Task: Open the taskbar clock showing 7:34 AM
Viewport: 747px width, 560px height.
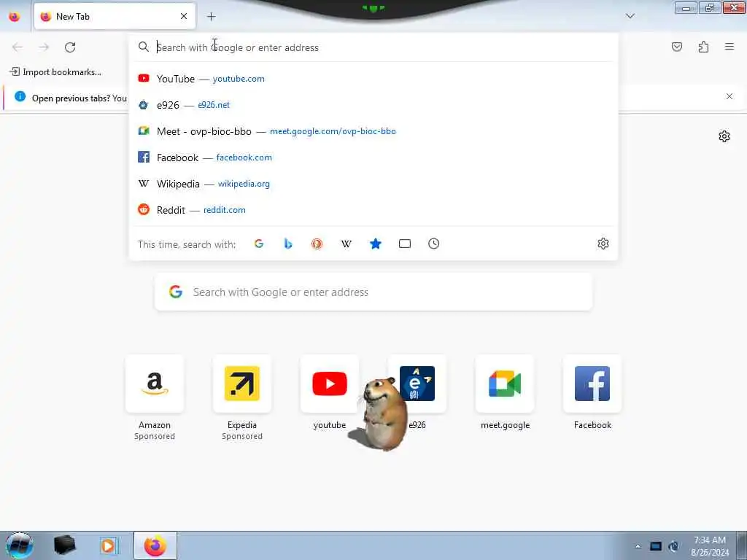Action: [710, 546]
